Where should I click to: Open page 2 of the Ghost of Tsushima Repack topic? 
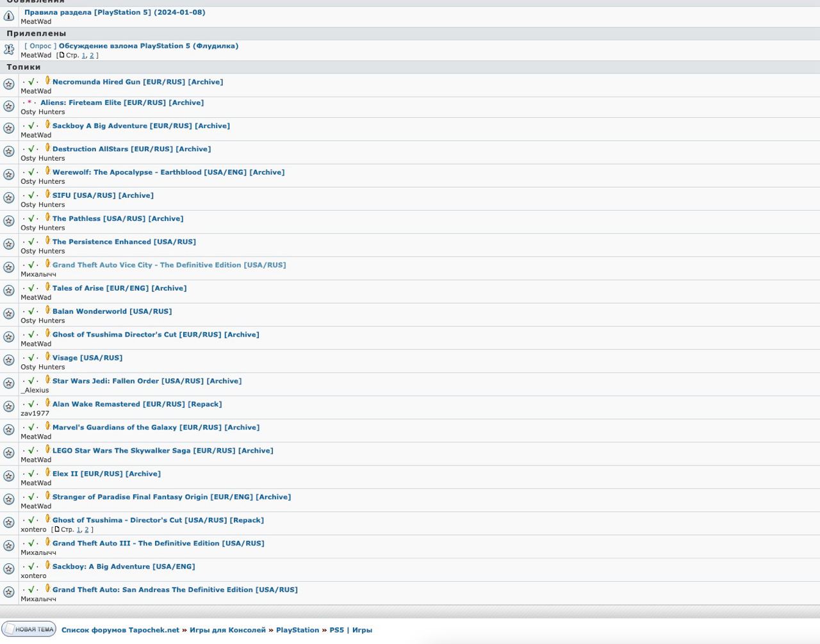pos(86,530)
